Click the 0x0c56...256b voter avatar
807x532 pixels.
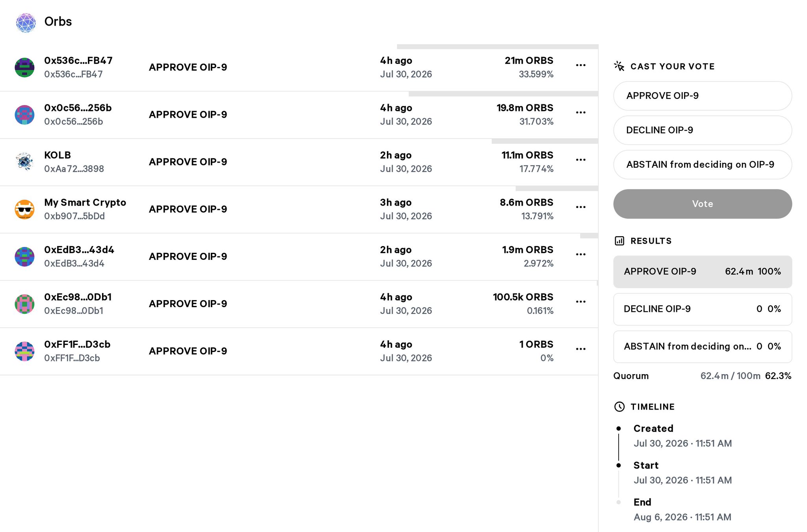(x=24, y=115)
